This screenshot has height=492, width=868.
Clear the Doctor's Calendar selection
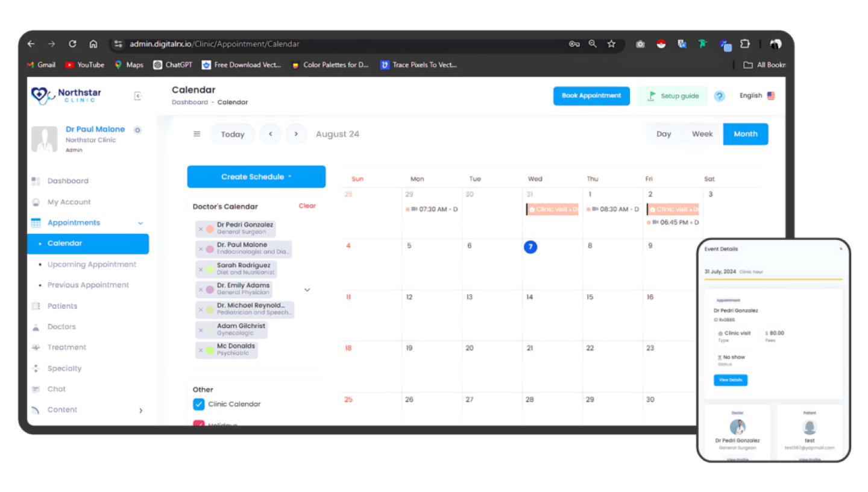coord(307,206)
